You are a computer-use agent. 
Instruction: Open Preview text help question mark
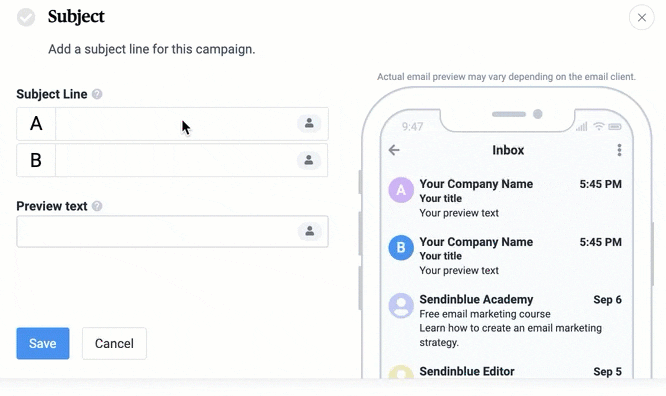tap(97, 206)
